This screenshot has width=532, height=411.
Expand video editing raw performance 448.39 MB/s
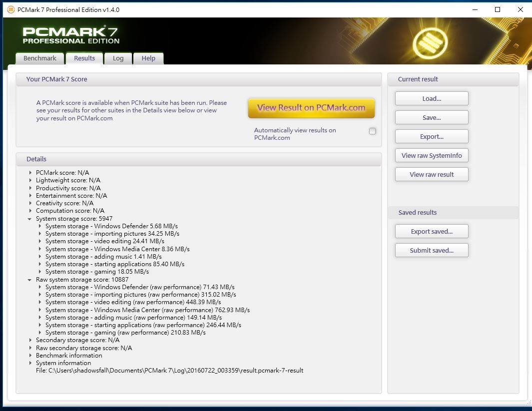39,302
